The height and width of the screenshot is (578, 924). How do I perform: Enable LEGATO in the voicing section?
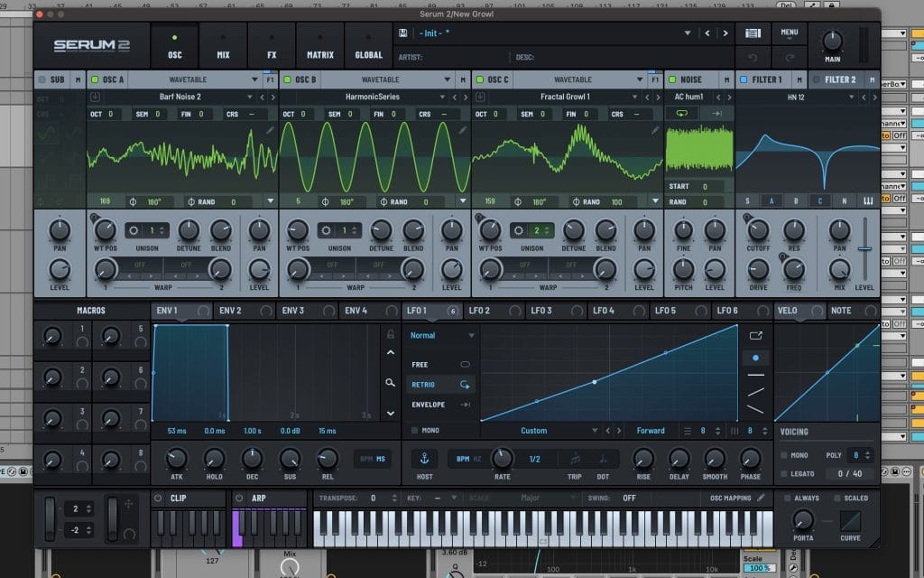pyautogui.click(x=784, y=473)
